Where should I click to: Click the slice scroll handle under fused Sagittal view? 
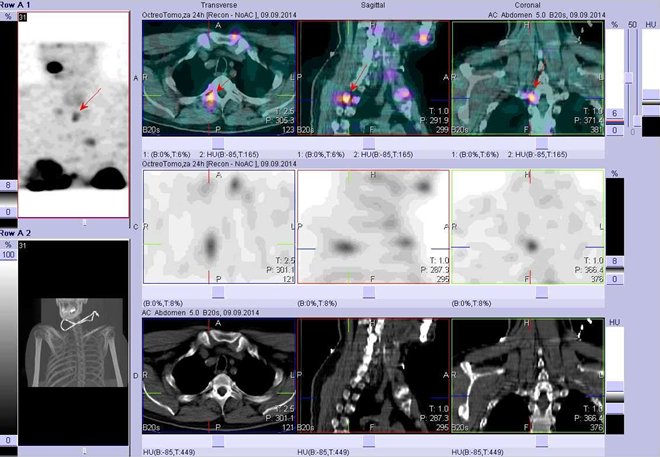pos(372,140)
